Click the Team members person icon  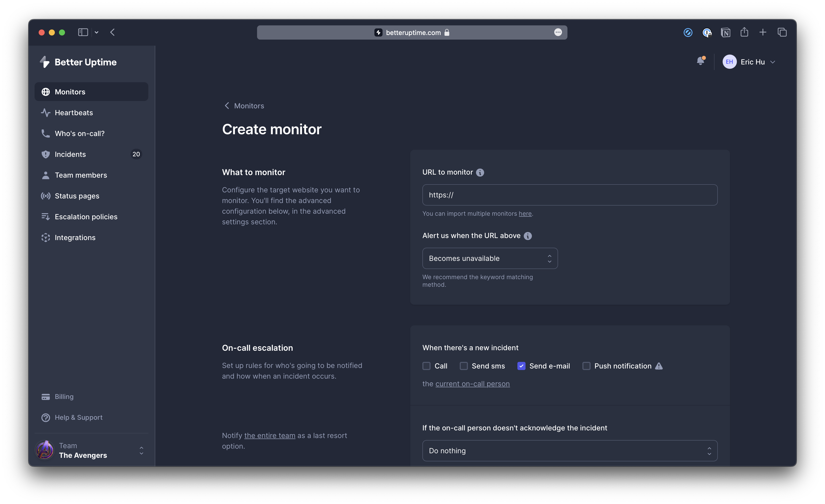click(45, 175)
